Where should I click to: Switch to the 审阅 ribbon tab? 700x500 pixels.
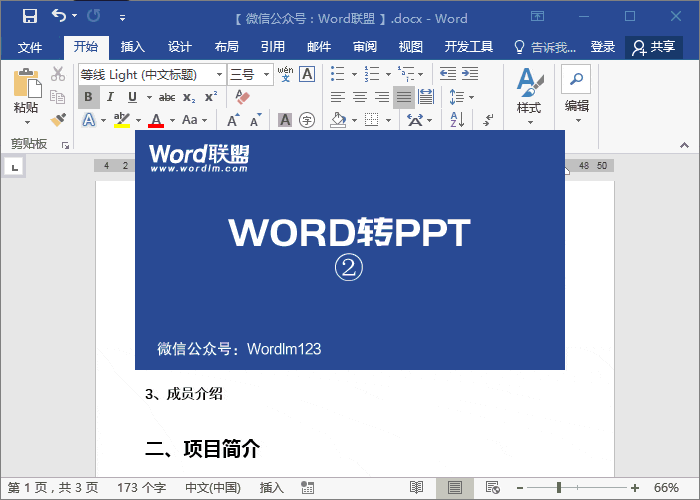point(365,46)
